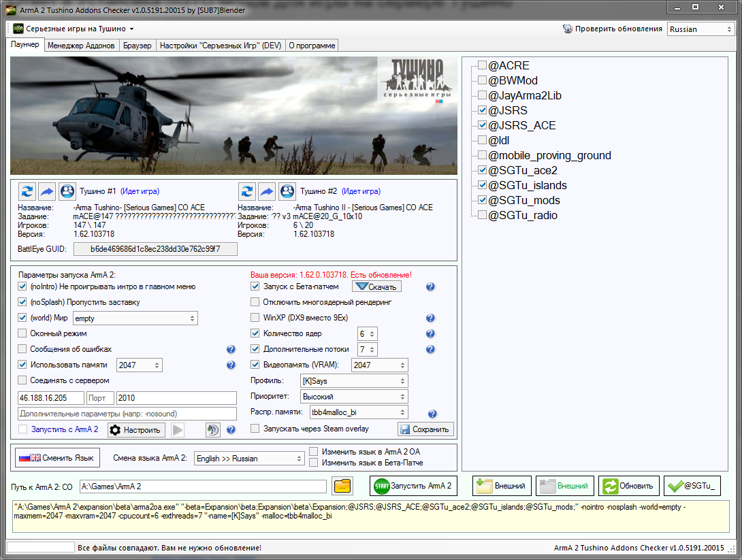Toggle noSplash Пропустить заставку checkbox

[x=22, y=301]
